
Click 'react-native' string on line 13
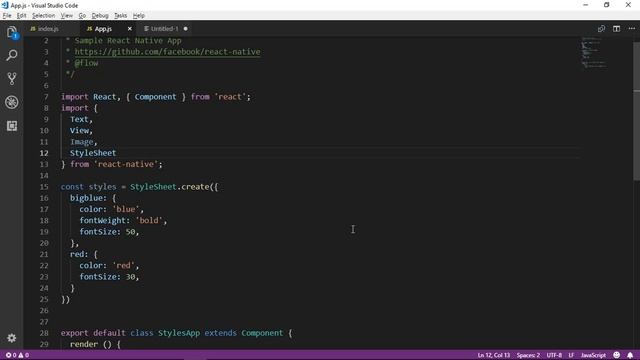coord(126,164)
